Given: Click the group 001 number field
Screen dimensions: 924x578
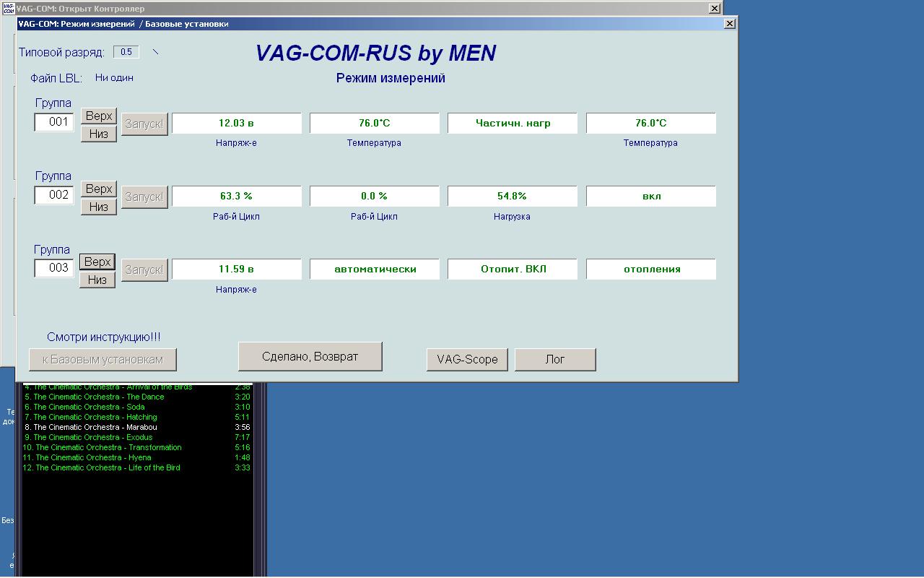Looking at the screenshot, I should point(54,122).
